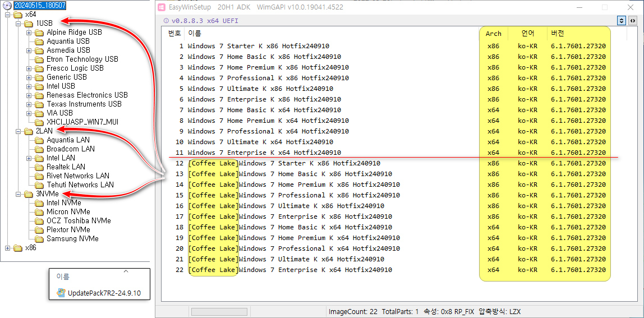This screenshot has width=644, height=318.
Task: Expand the x86 tree node
Action: pyautogui.click(x=7, y=248)
